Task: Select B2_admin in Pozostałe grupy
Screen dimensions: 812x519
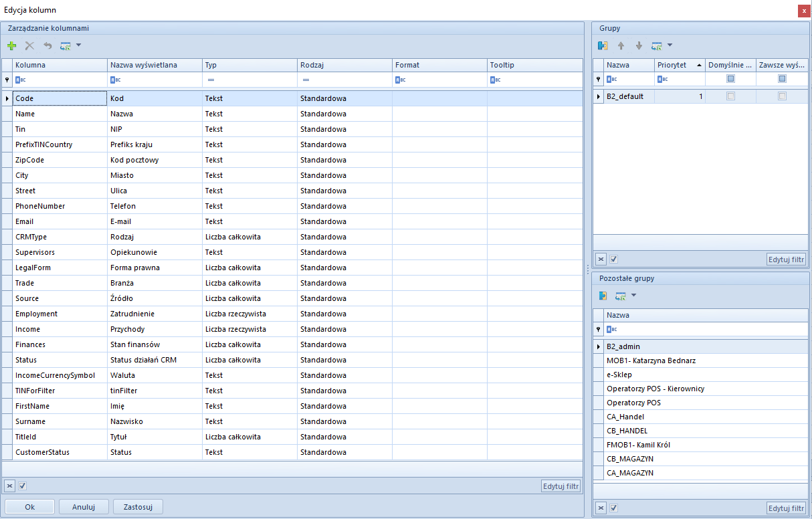Action: point(700,346)
